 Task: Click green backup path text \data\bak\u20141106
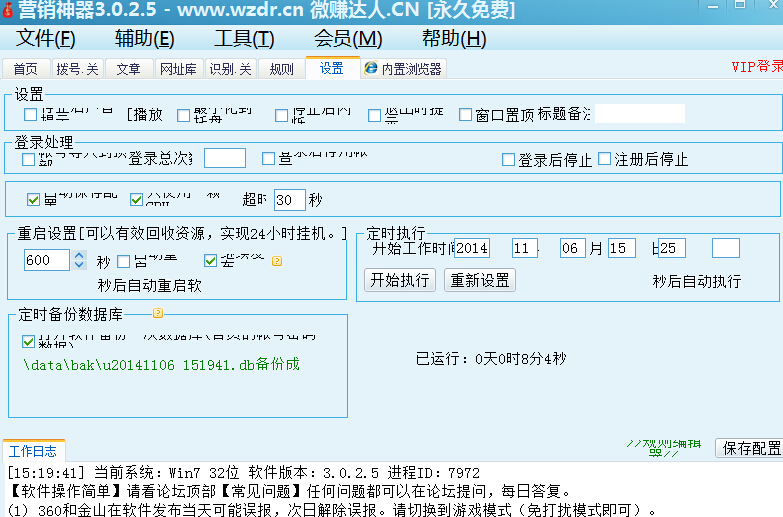tap(161, 364)
